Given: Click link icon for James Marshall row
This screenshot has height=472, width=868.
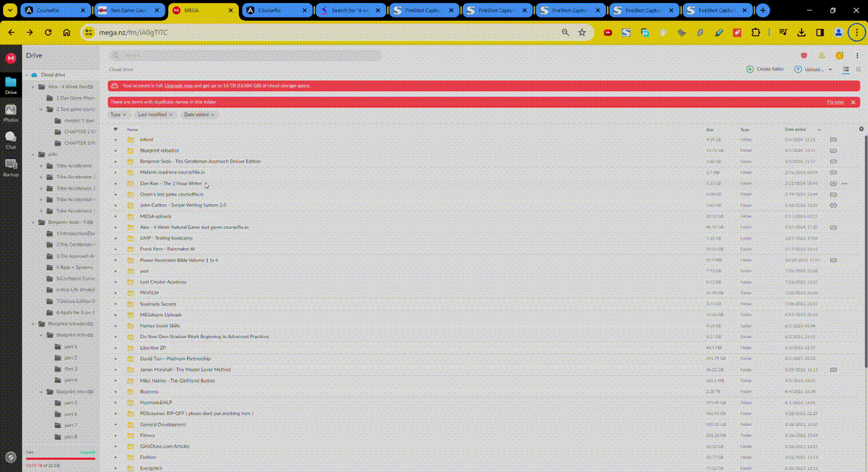Looking at the screenshot, I should click(x=833, y=369).
